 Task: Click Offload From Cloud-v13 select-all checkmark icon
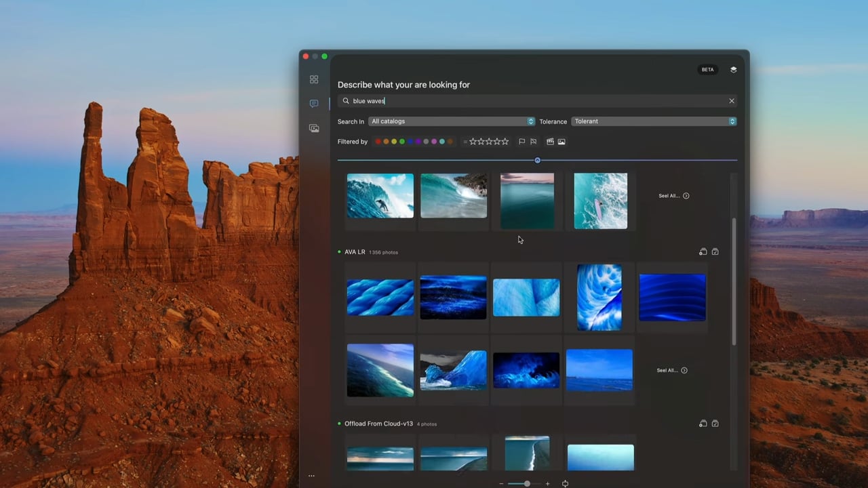(715, 424)
